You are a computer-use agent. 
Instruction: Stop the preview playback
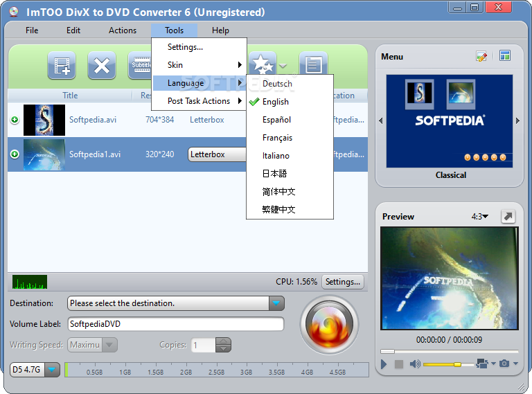[399, 364]
